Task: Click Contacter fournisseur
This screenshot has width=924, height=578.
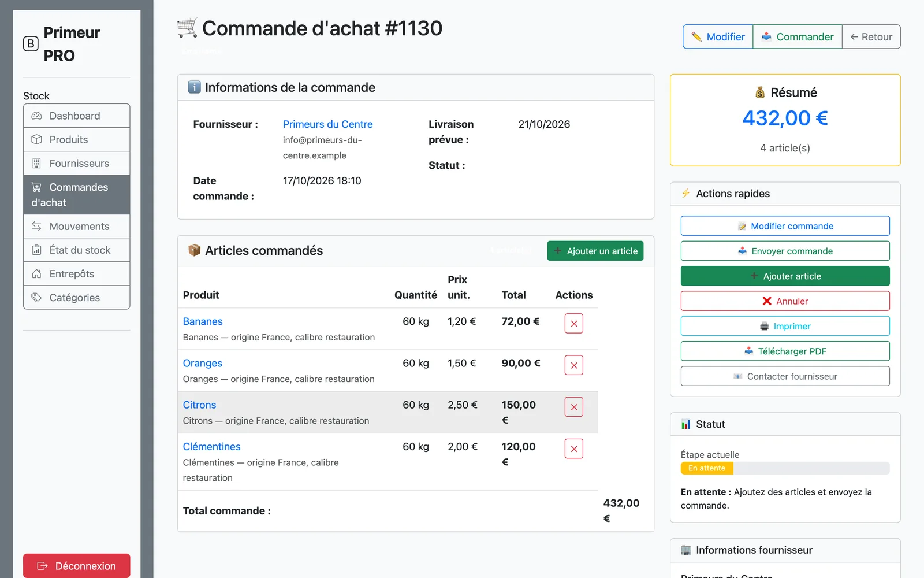Action: 785,376
